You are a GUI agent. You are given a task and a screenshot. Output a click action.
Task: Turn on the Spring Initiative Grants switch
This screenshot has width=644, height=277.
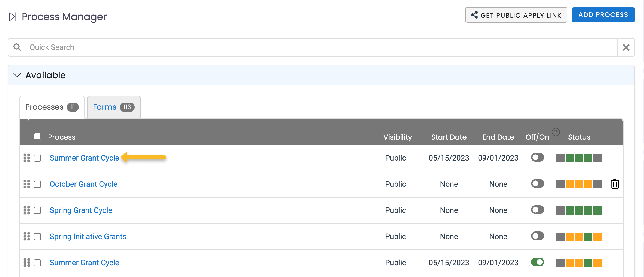[537, 236]
